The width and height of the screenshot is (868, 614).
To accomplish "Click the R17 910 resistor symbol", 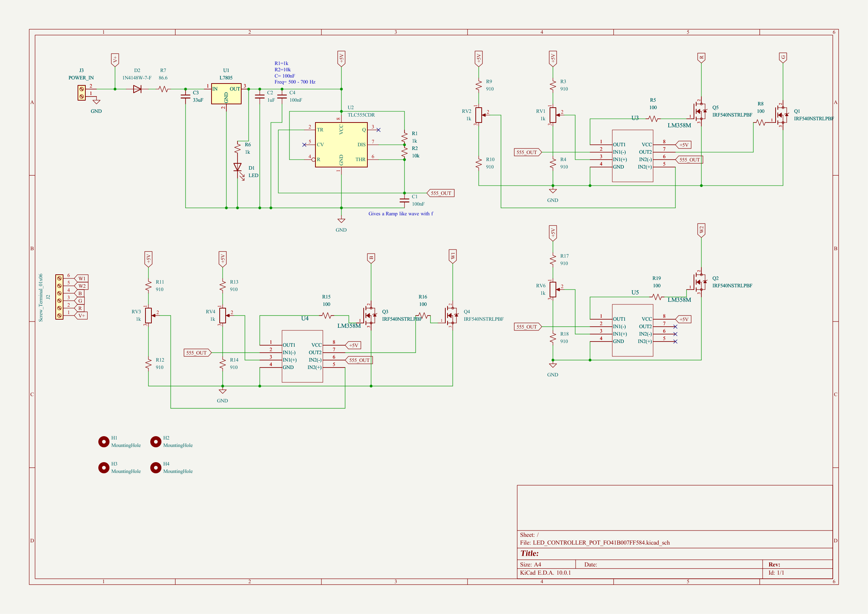I will (553, 260).
